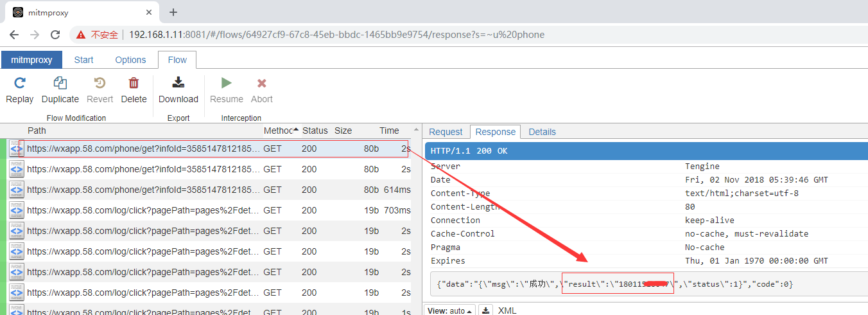Click the Date header value Fri, 02 Nov 2018
Screen dimensions: 868x315
pyautogui.click(x=756, y=179)
